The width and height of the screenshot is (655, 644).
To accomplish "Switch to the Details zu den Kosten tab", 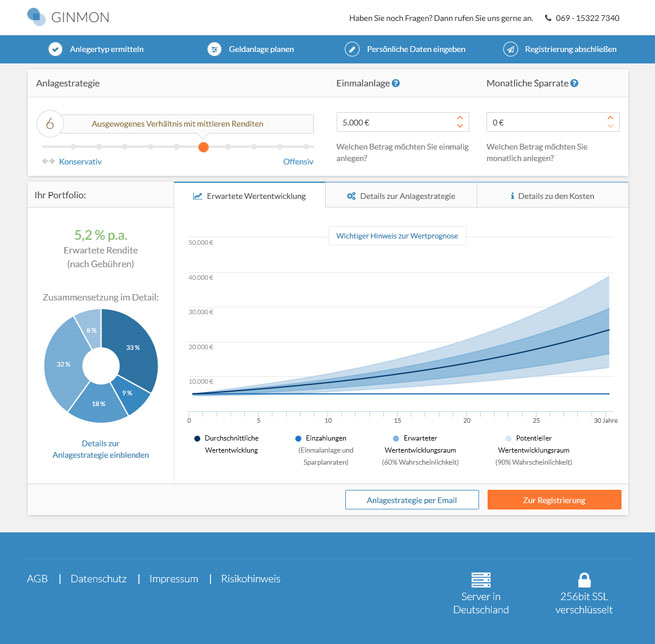I will point(552,195).
